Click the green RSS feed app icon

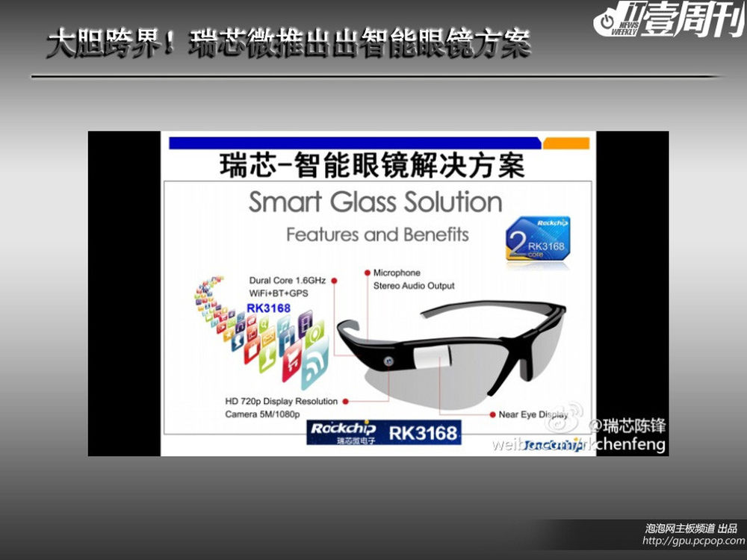click(x=315, y=362)
